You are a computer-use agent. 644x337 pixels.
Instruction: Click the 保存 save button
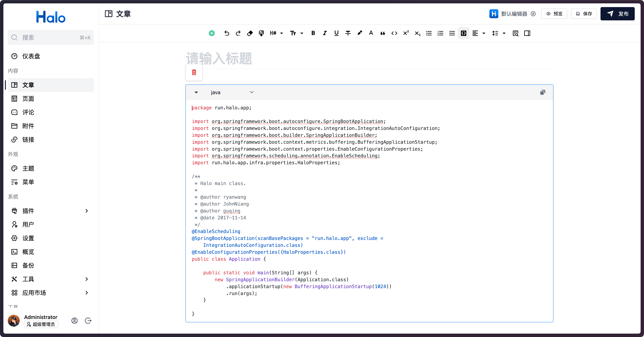[x=584, y=14]
